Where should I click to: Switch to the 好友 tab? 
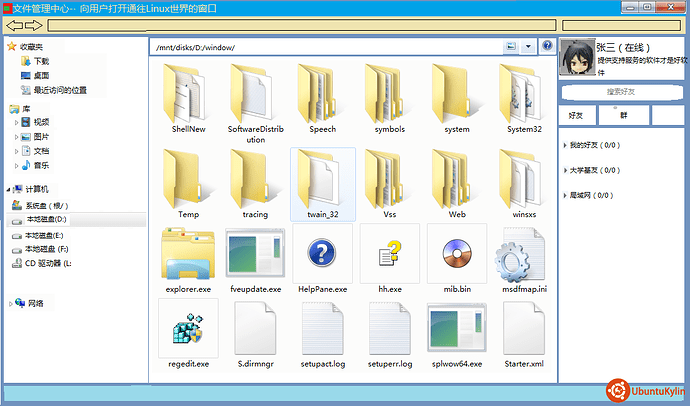(x=576, y=115)
